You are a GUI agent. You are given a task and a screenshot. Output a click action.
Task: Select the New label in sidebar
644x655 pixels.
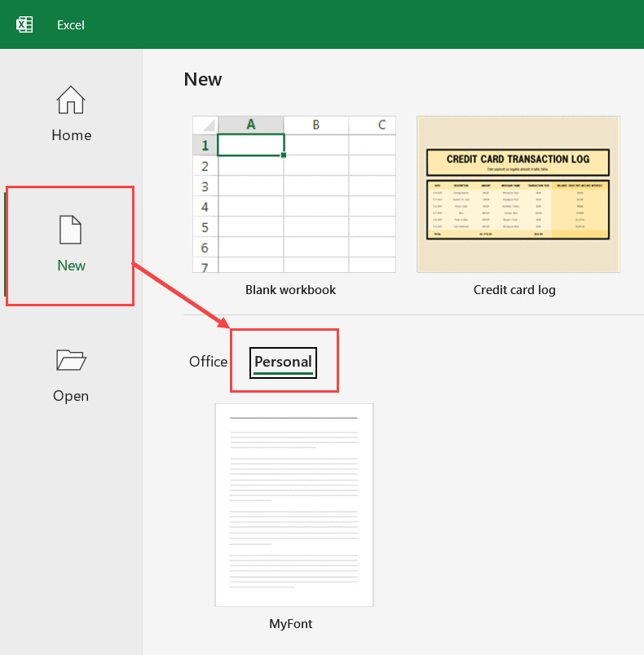pos(71,266)
